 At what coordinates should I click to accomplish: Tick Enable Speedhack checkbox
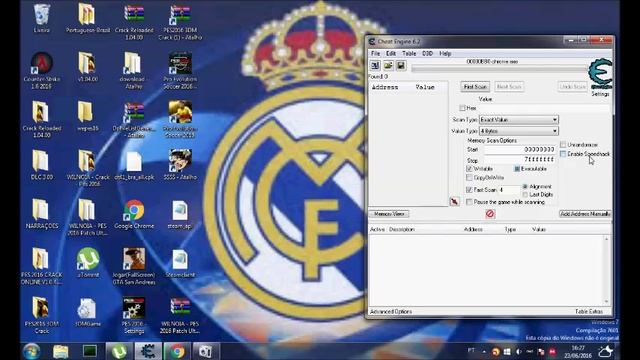tap(563, 154)
